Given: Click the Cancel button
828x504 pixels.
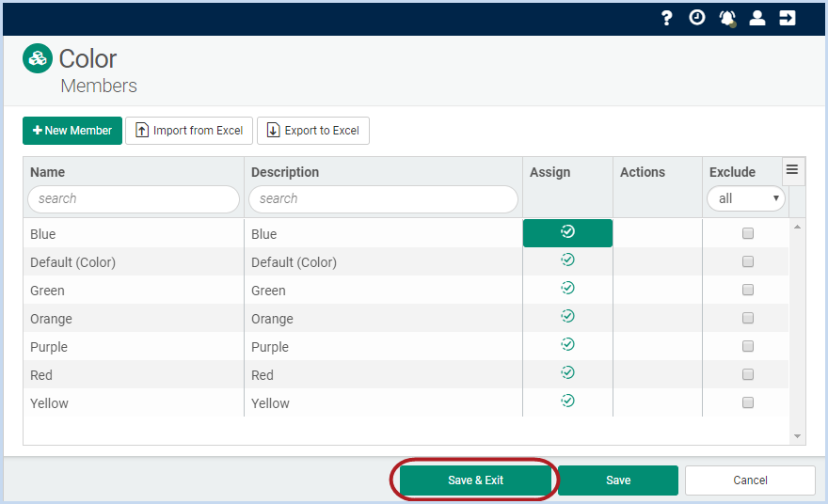Looking at the screenshot, I should (x=750, y=480).
